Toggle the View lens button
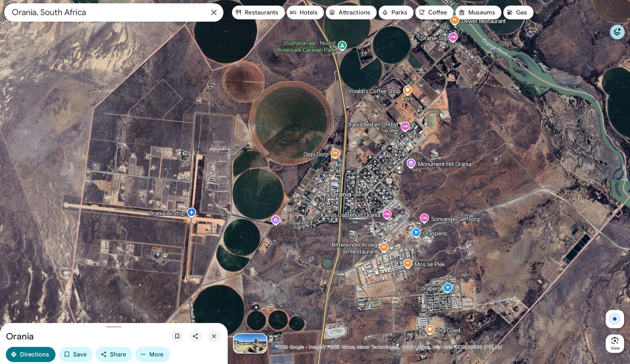 (615, 343)
